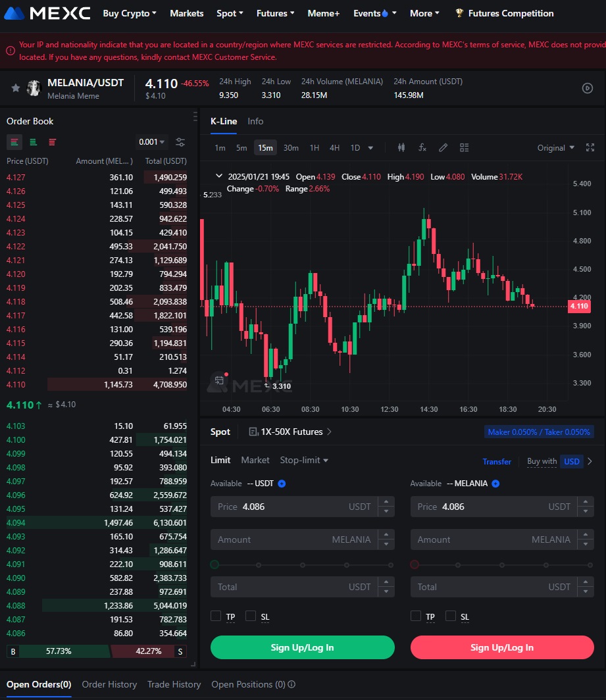The width and height of the screenshot is (606, 700).
Task: Click the buy/sell ratio 57.73% bar
Action: click(59, 651)
